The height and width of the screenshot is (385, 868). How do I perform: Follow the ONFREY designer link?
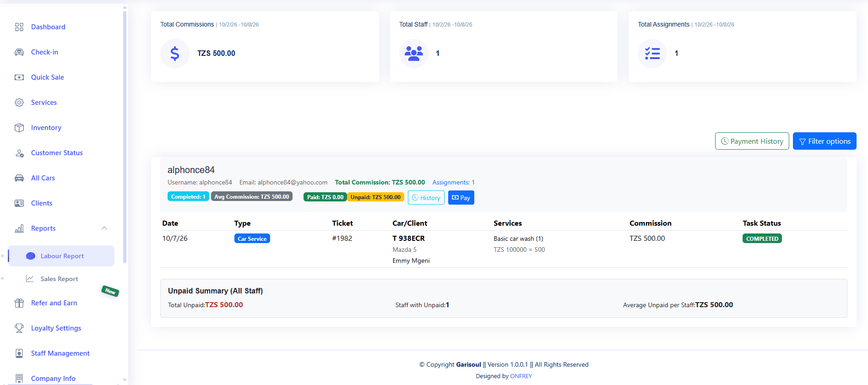(x=521, y=376)
